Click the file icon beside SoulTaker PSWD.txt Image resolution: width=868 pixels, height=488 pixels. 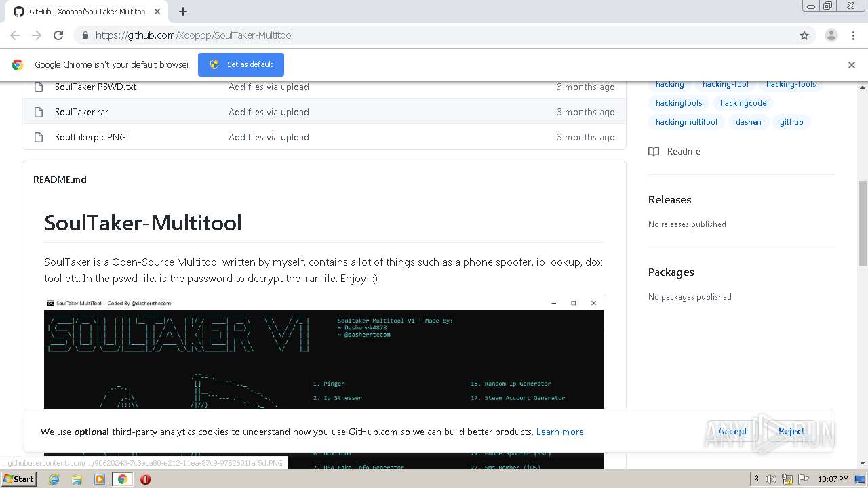[38, 87]
